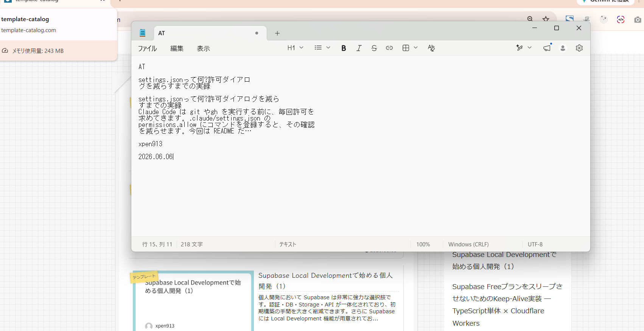Screen dimensions: 644x331
Task: Click the Notepad app icon in title bar
Action: (142, 33)
